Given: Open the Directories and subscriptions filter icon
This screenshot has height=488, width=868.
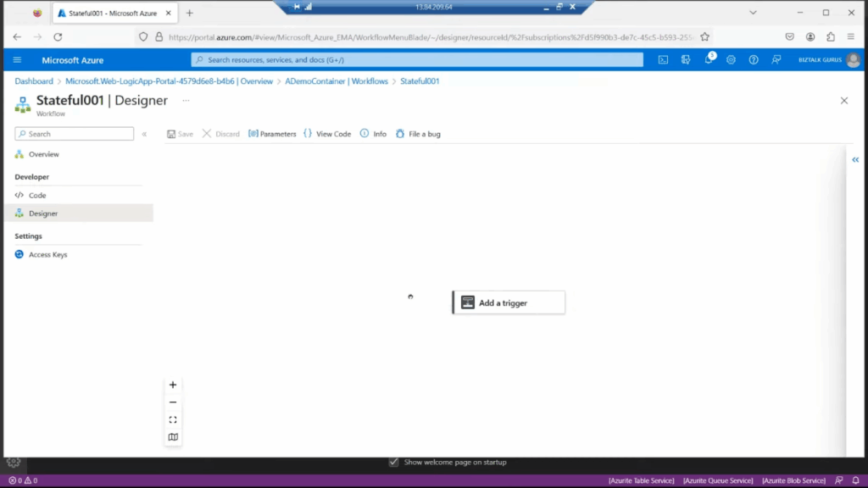Looking at the screenshot, I should (686, 60).
